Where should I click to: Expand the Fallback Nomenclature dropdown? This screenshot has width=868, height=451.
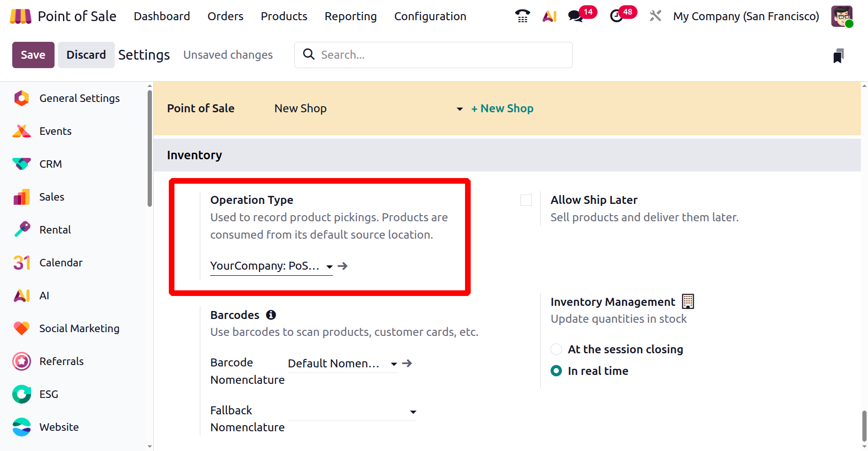(413, 412)
